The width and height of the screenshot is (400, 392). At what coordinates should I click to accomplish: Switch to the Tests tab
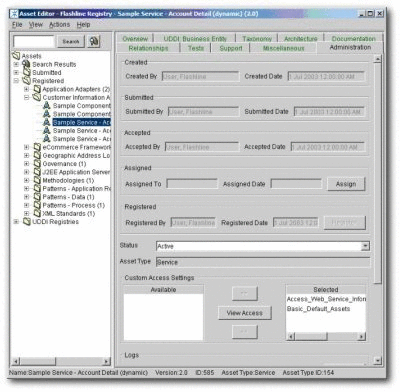pyautogui.click(x=196, y=48)
